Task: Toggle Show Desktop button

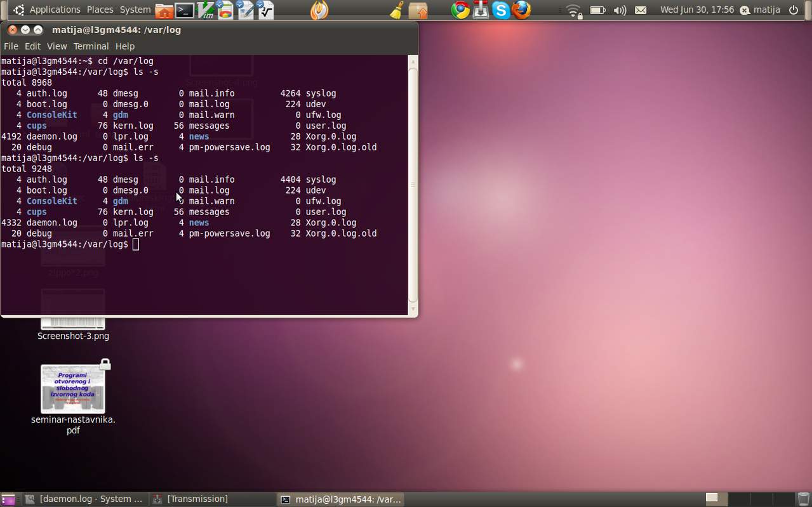Action: coord(8,499)
